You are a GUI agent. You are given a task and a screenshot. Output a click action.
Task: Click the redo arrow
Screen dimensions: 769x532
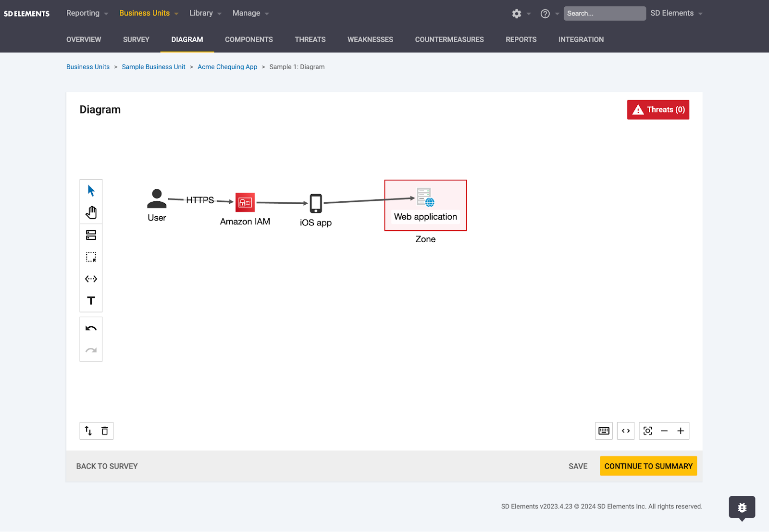[x=91, y=350]
